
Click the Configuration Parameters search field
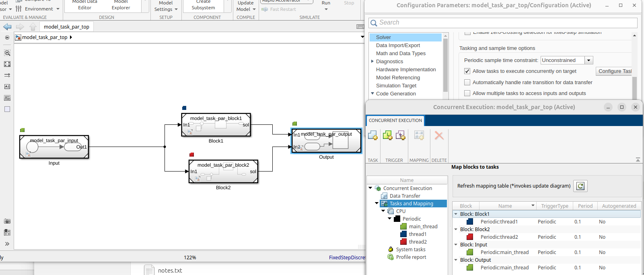click(x=503, y=23)
